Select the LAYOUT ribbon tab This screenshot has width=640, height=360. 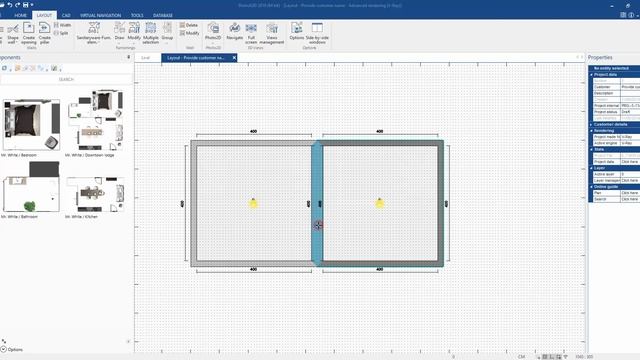44,16
